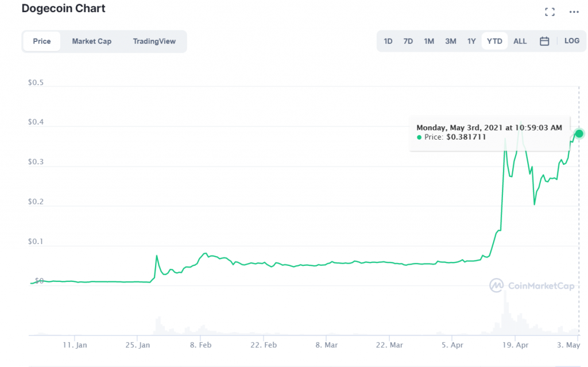Viewport: 588px width, 367px height.
Task: Click the 8. Feb date axis label
Action: (200, 345)
